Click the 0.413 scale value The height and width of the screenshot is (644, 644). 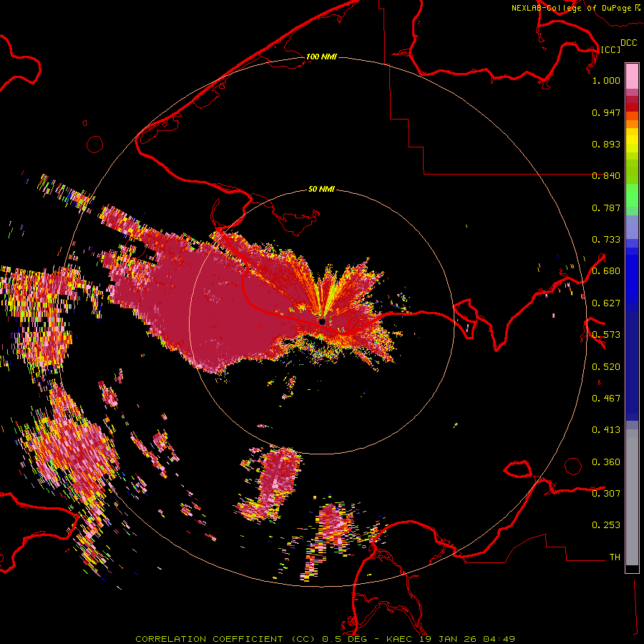click(606, 430)
